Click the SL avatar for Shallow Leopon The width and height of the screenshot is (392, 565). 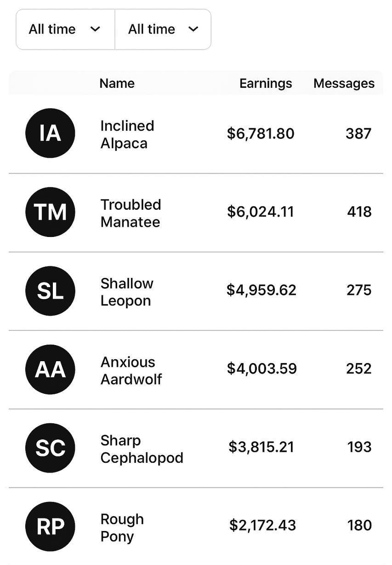(x=50, y=291)
